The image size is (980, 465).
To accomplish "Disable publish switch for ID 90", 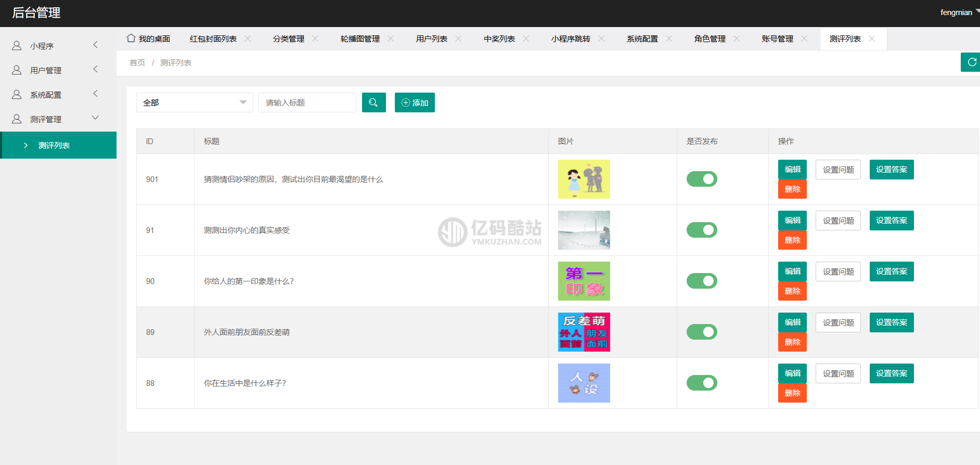I will 702,281.
